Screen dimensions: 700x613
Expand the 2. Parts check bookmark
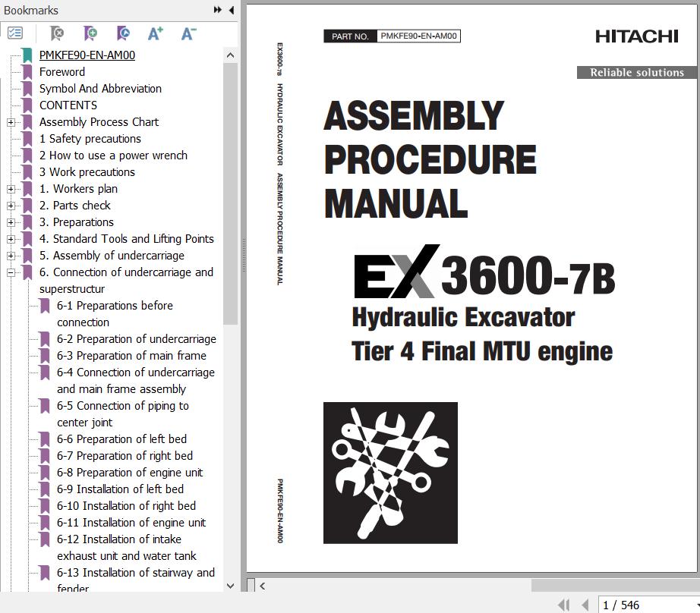11,206
